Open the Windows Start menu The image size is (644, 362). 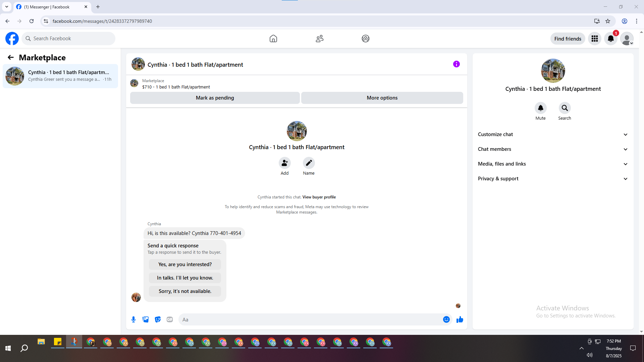pos(8,349)
